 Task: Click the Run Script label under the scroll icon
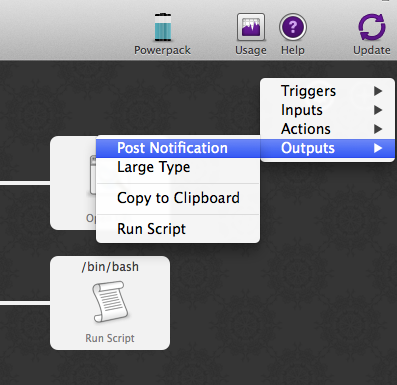110,338
